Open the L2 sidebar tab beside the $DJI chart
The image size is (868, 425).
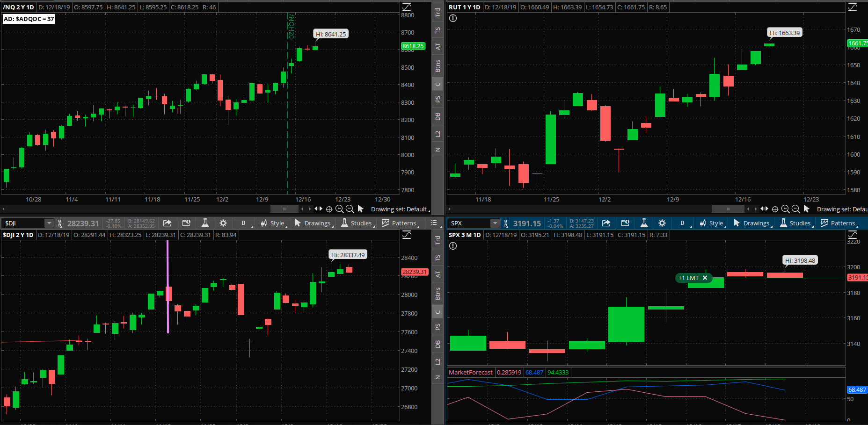click(438, 361)
